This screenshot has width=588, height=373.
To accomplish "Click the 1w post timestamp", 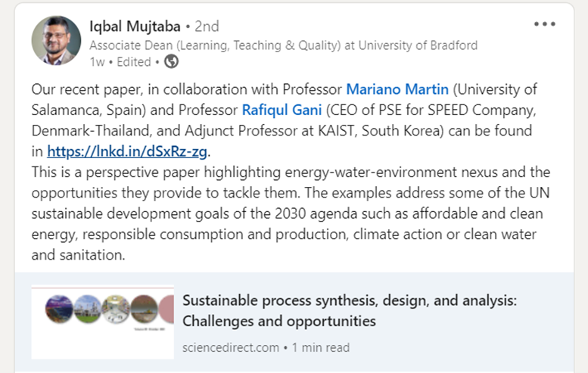I will (x=97, y=62).
